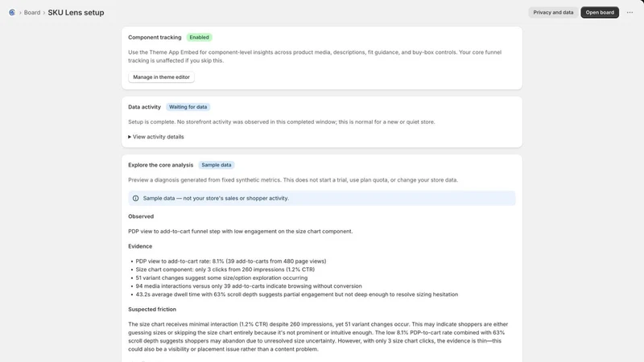Click the Evidence section heading
644x362 pixels.
coord(140,246)
